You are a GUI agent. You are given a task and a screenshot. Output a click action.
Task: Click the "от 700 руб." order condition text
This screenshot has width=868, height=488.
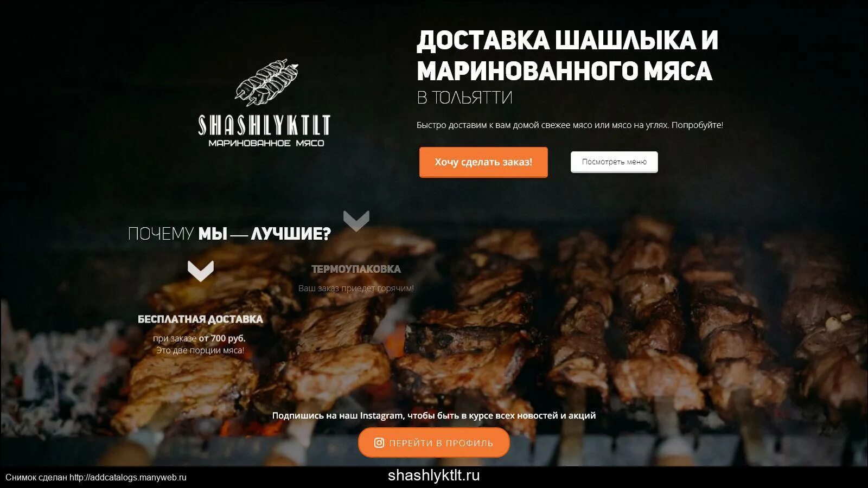222,338
